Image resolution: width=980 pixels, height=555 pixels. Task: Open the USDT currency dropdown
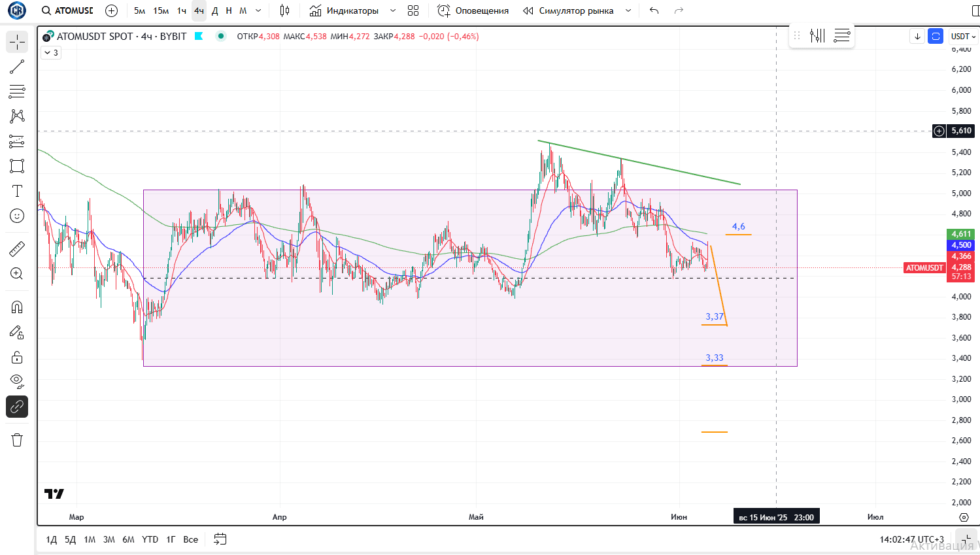pos(964,37)
